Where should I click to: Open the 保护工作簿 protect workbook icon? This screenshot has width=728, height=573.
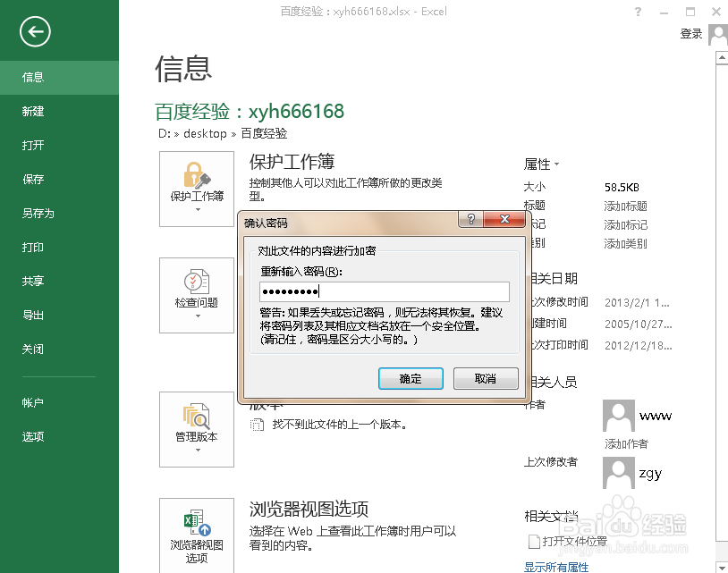tap(196, 189)
